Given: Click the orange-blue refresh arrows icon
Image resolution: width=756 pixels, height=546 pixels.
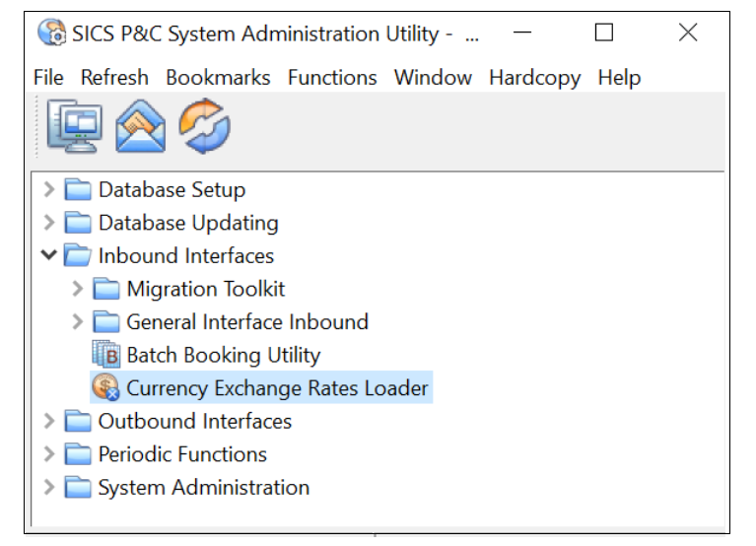Looking at the screenshot, I should pyautogui.click(x=204, y=127).
